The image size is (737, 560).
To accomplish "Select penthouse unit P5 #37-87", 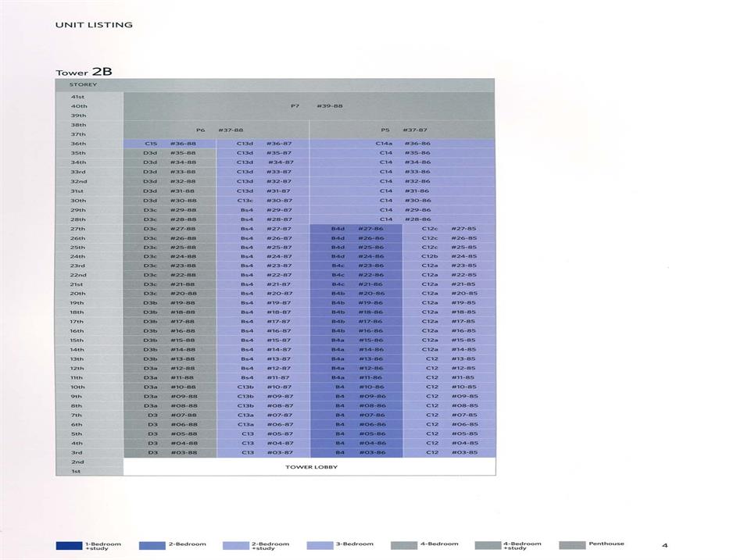I will (x=403, y=130).
